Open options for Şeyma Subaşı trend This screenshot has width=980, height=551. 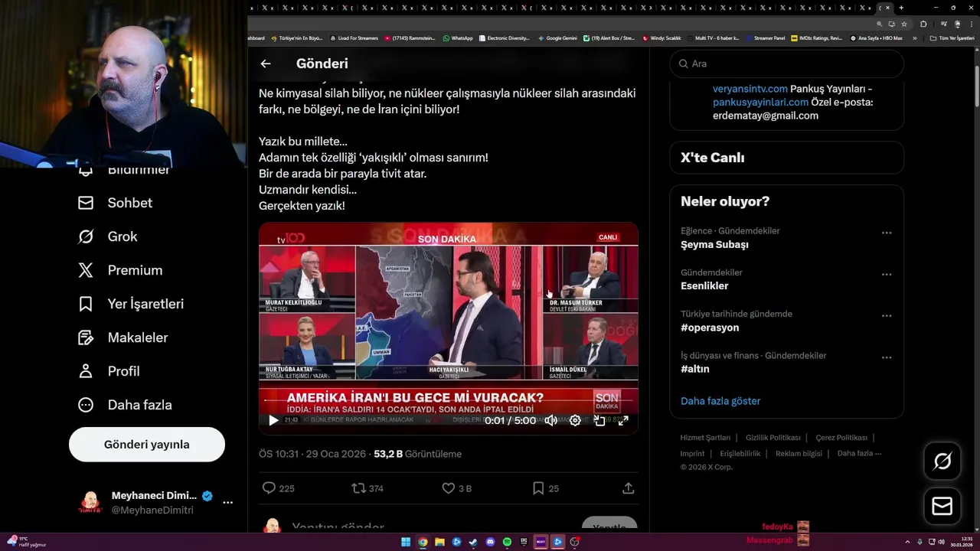coord(887,233)
